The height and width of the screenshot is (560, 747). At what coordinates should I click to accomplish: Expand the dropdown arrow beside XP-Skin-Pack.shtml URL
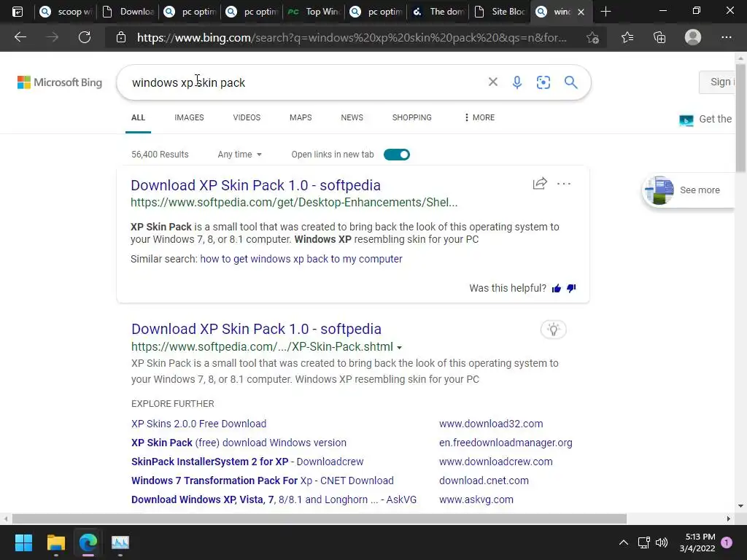point(399,348)
